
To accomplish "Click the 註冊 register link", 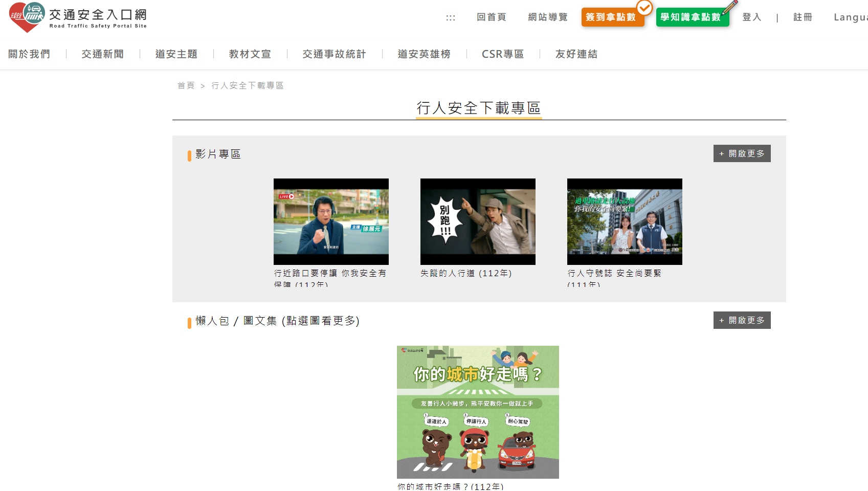I will [803, 17].
